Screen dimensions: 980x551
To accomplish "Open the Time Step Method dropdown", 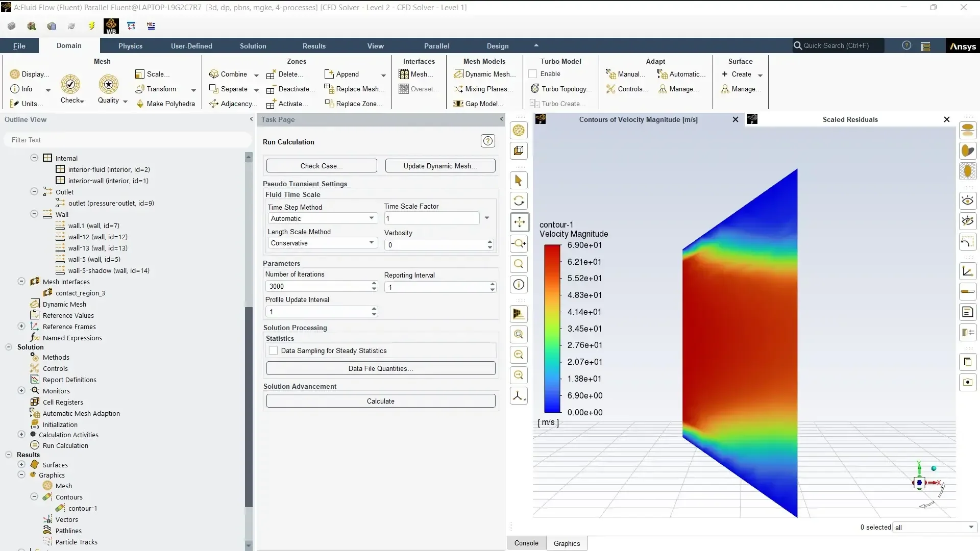I will pyautogui.click(x=323, y=218).
